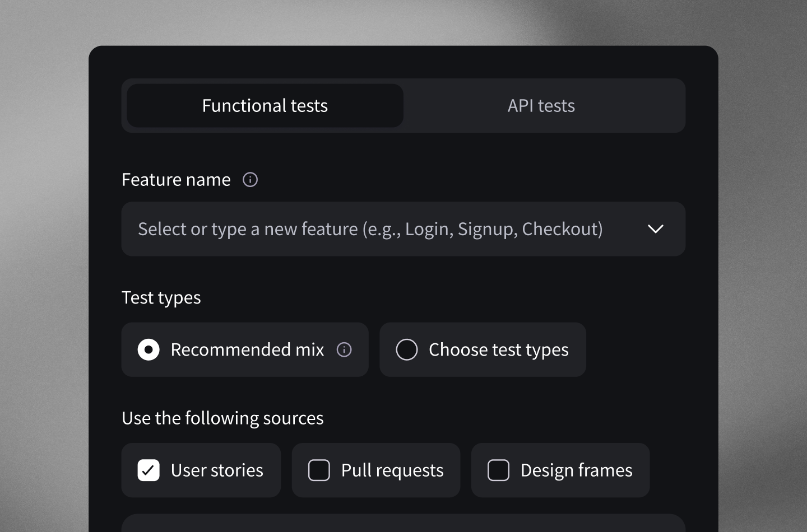The width and height of the screenshot is (807, 532).
Task: Click the partially visible panel below the sources
Action: (403, 524)
